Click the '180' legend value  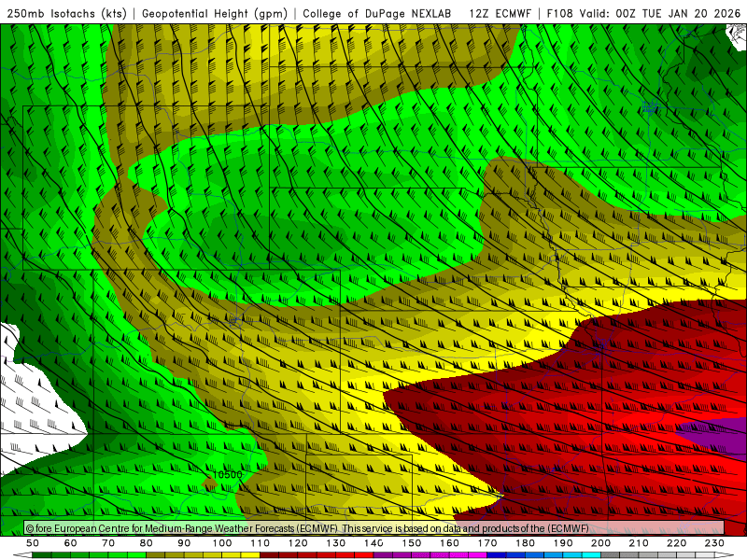[x=525, y=543]
